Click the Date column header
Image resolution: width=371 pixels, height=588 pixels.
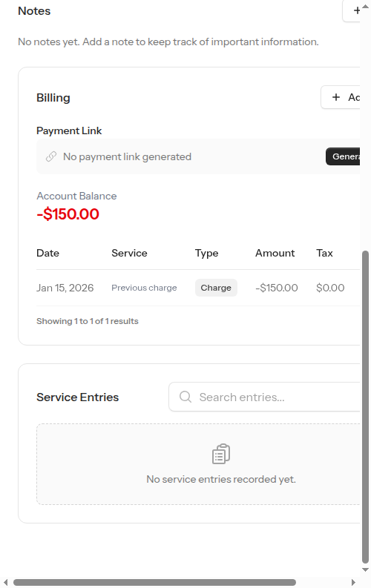coord(47,253)
